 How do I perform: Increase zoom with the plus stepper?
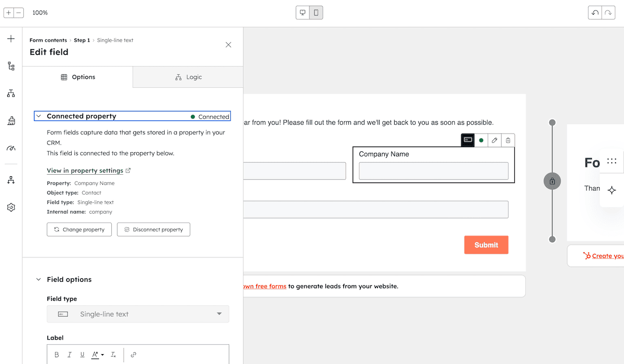(x=8, y=12)
